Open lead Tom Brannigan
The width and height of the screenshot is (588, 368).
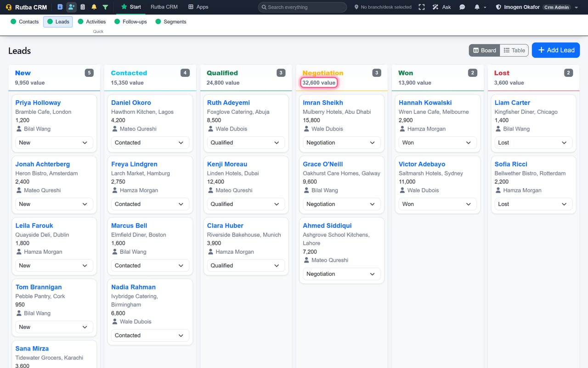pos(38,287)
